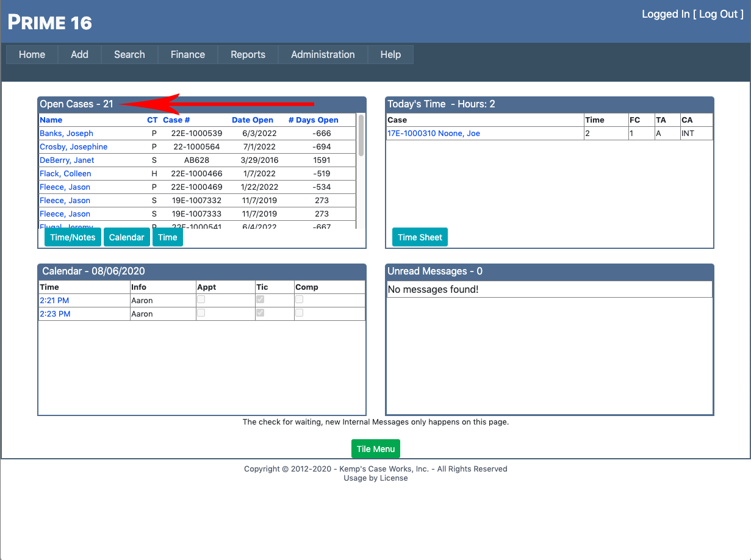Toggle the Tic checkbox for the 2:23 PM entry

(261, 313)
